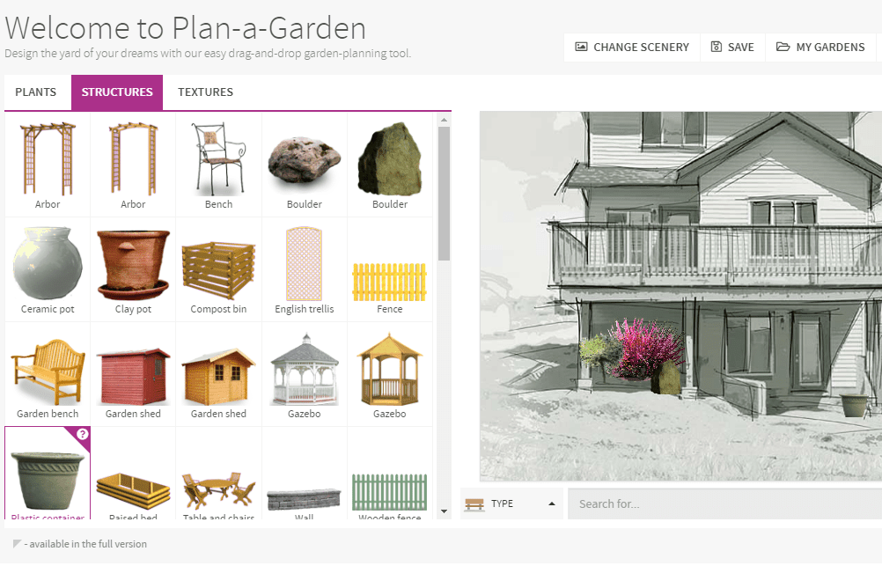Switch to the PLANTS tab
The height and width of the screenshot is (588, 882).
pos(36,92)
